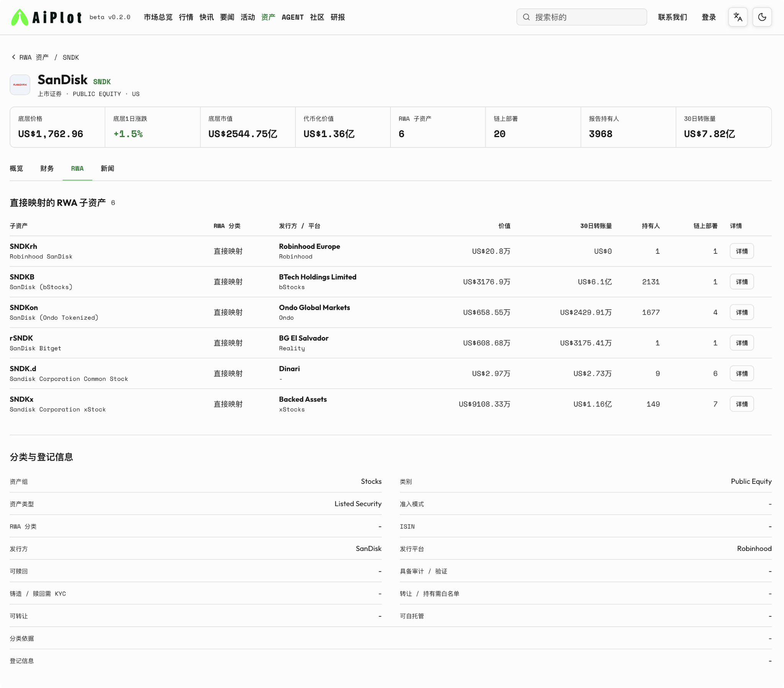Image resolution: width=784 pixels, height=688 pixels.
Task: Open 行情 menu item
Action: point(186,17)
